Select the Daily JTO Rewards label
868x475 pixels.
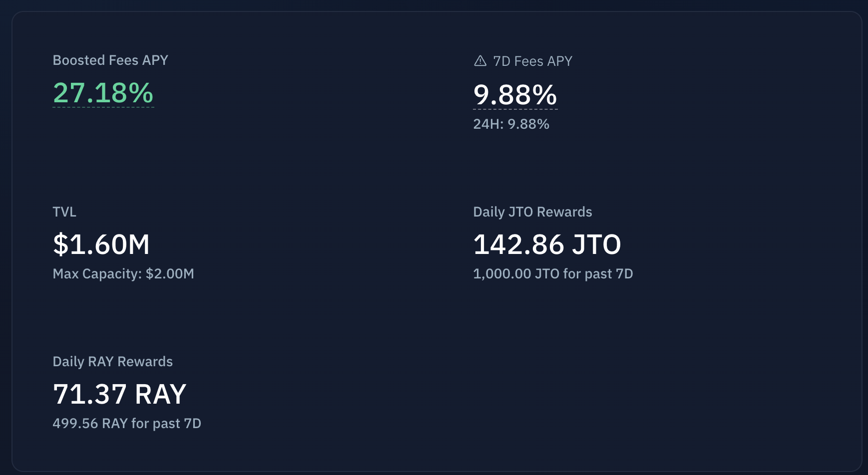click(x=532, y=212)
